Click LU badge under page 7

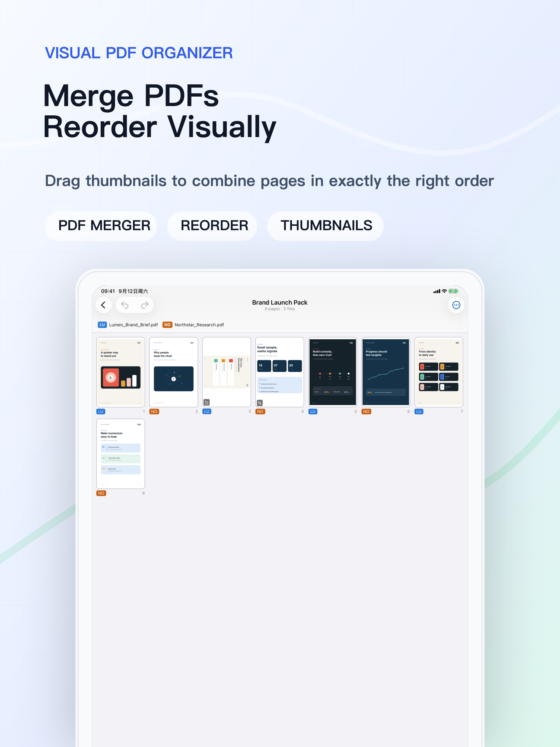[x=419, y=411]
